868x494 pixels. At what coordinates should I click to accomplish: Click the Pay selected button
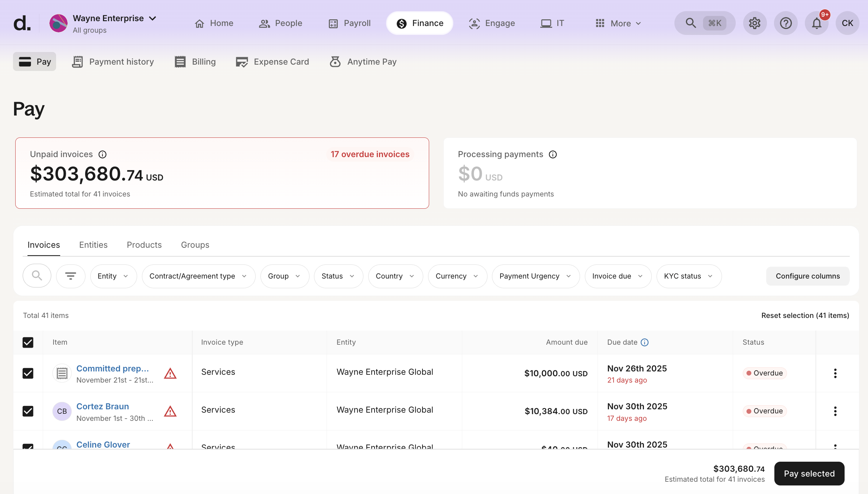point(809,474)
